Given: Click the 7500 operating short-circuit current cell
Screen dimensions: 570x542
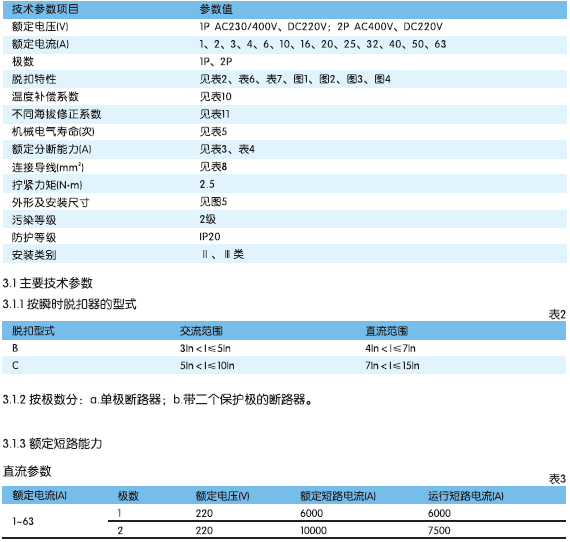Looking at the screenshot, I should pyautogui.click(x=439, y=530).
